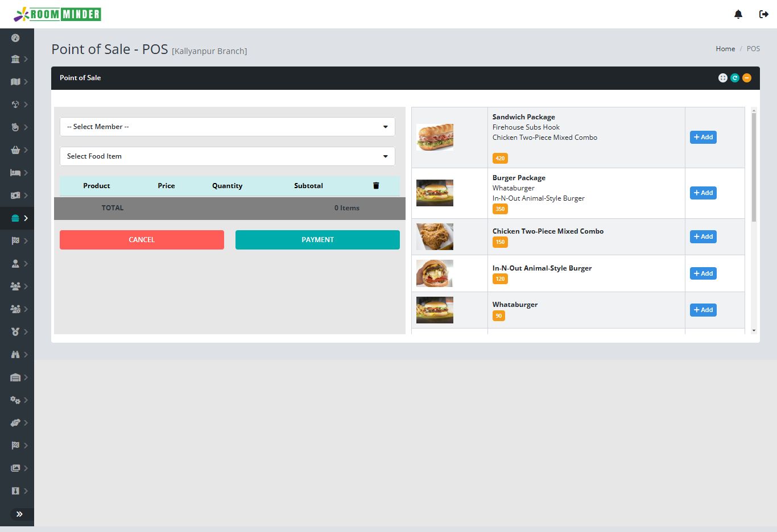The height and width of the screenshot is (532, 777).
Task: Open the gears settings sidebar menu
Action: click(15, 400)
